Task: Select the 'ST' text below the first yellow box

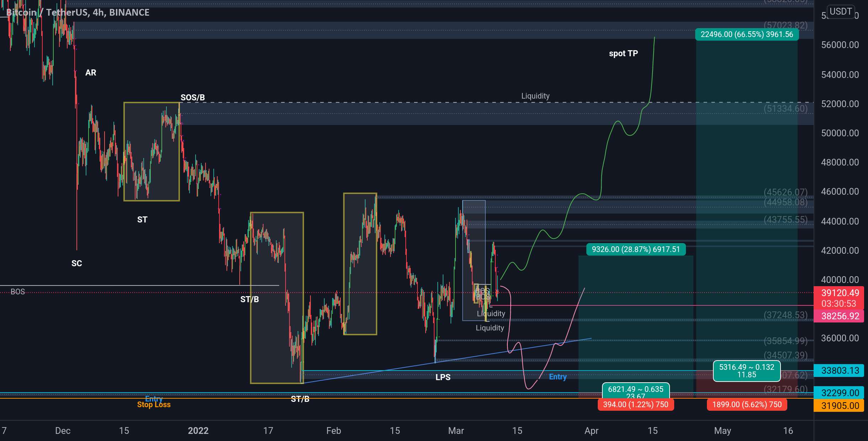Action: point(142,220)
